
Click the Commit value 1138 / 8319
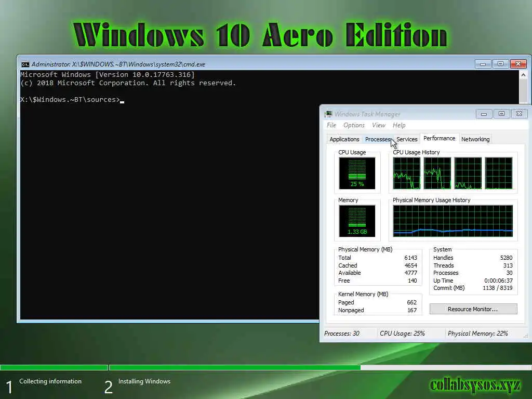497,288
